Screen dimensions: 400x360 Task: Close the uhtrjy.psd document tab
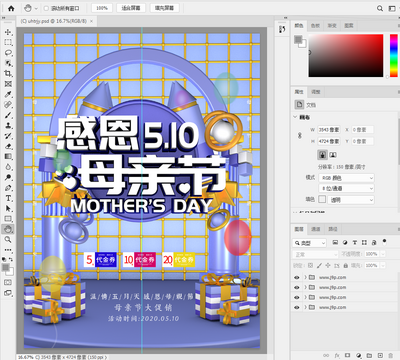[x=92, y=21]
